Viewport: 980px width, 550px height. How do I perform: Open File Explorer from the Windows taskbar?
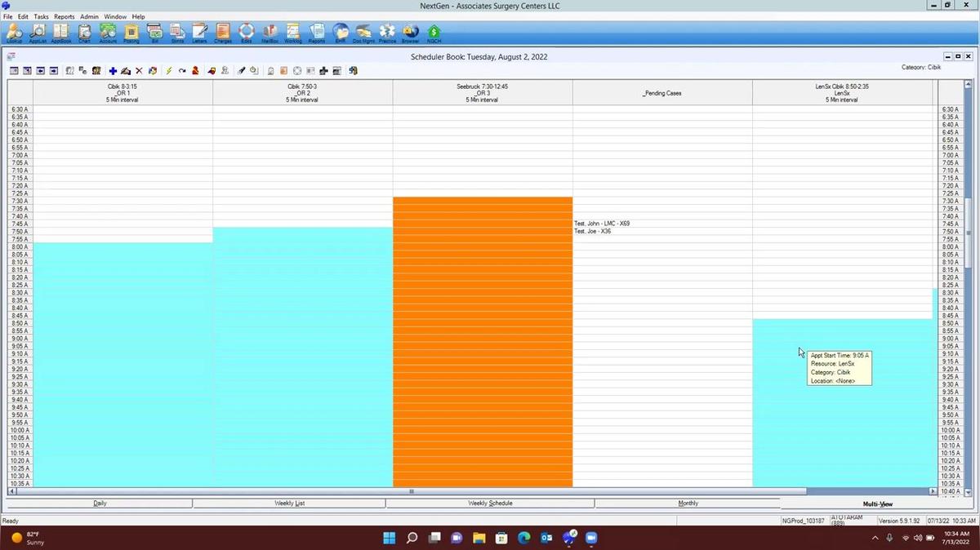coord(479,538)
